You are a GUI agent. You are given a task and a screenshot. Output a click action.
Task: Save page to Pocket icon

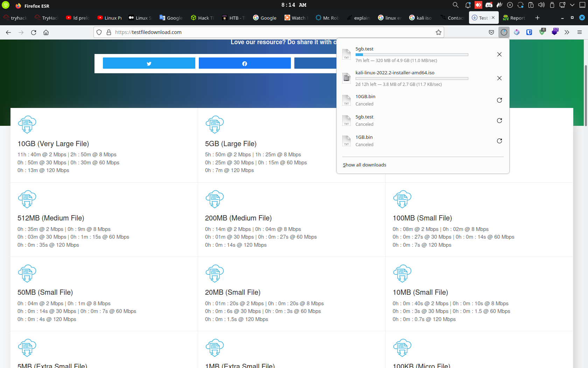[491, 32]
